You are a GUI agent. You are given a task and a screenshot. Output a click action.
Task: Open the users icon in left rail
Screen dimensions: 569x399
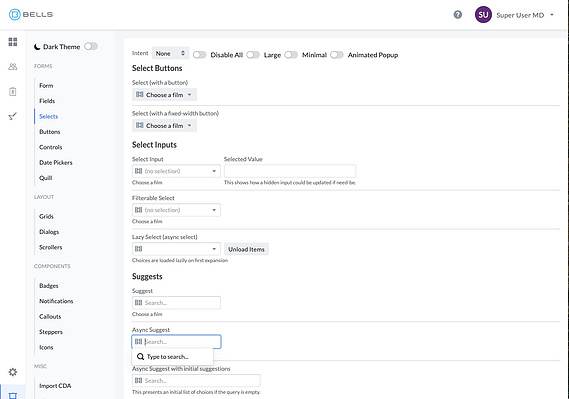(13, 66)
